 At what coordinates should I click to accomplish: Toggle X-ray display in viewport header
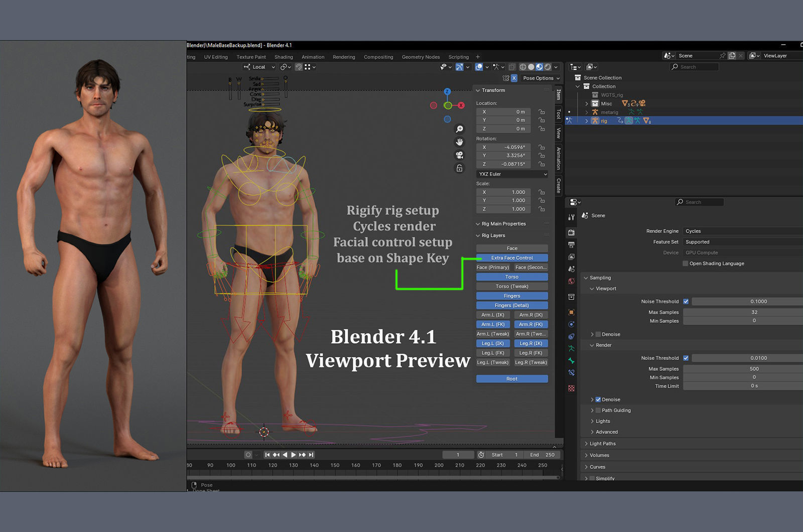[512, 67]
